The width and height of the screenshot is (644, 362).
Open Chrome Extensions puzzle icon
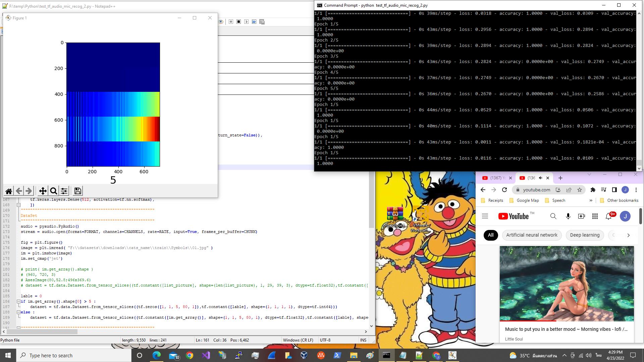click(593, 190)
